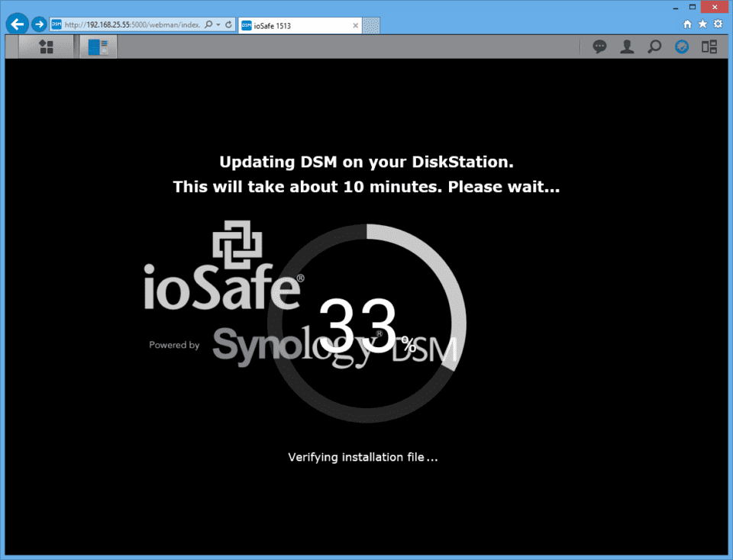Open a new blank tab
733x560 pixels.
[x=371, y=26]
